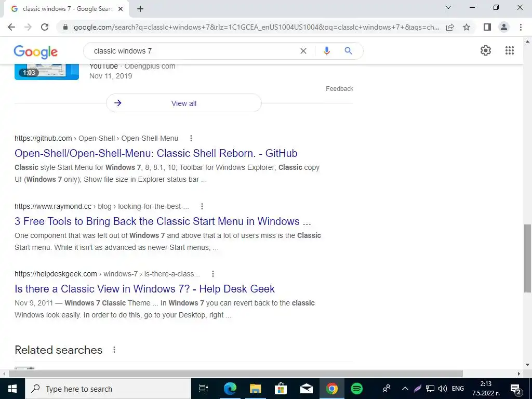Go back to the previous page

click(11, 27)
